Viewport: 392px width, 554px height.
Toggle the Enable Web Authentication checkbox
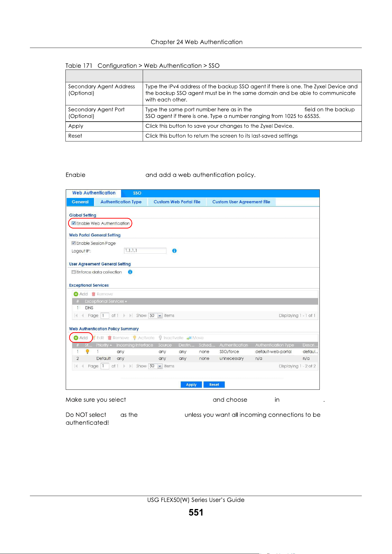point(73,223)
